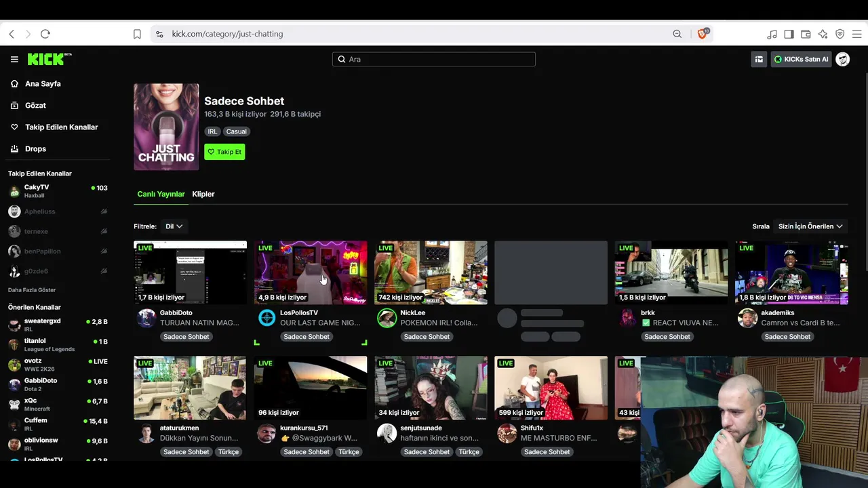Open the NickLee live stream thumbnail

click(431, 272)
